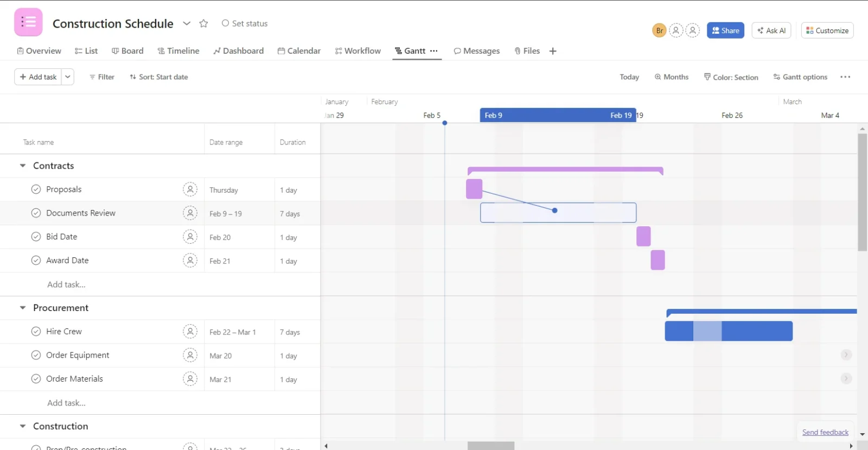Assign the Proposals task via assignee icon
The height and width of the screenshot is (450, 868).
click(x=190, y=189)
